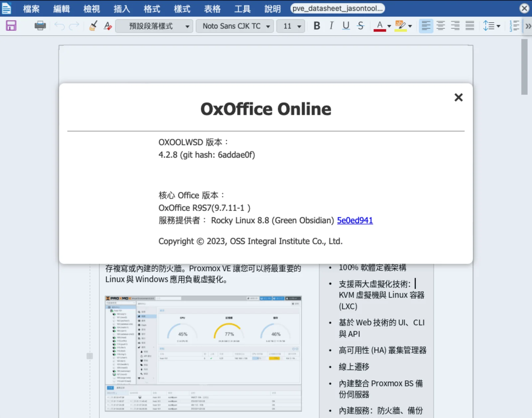Print the document using the printer icon
This screenshot has width=532, height=418.
tap(40, 26)
